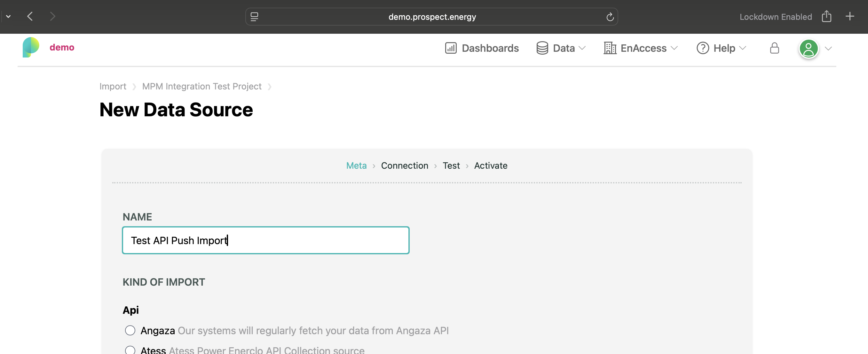This screenshot has width=868, height=354.
Task: Click inside the Name input field
Action: 265,240
